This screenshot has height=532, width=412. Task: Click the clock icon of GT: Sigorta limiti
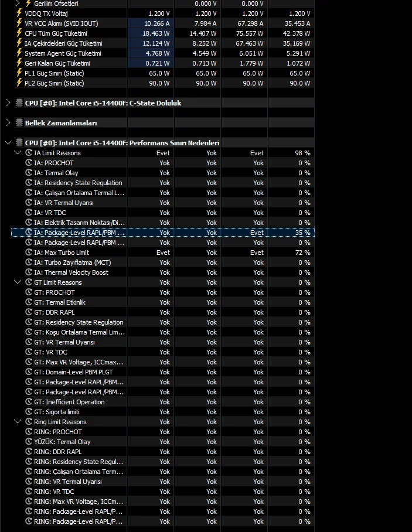[x=29, y=411]
